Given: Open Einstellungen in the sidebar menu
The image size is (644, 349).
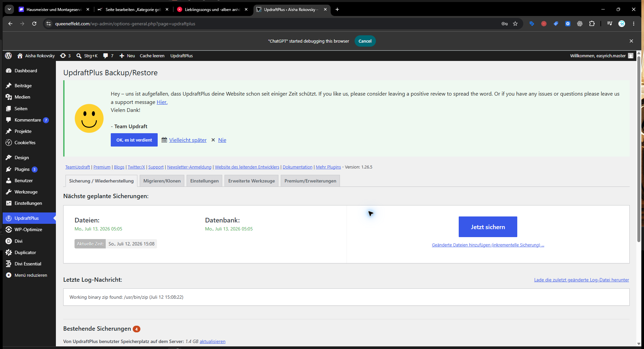Looking at the screenshot, I should (x=28, y=203).
